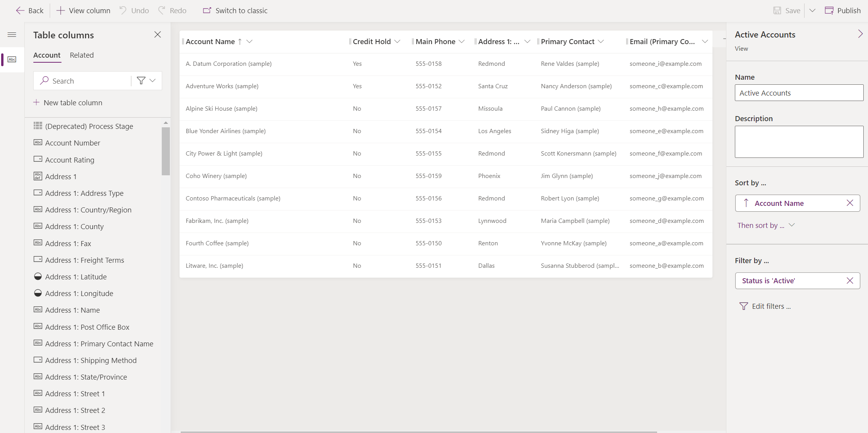Viewport: 868px width, 433px height.
Task: Expand the Then sort by expander
Action: 793,224
